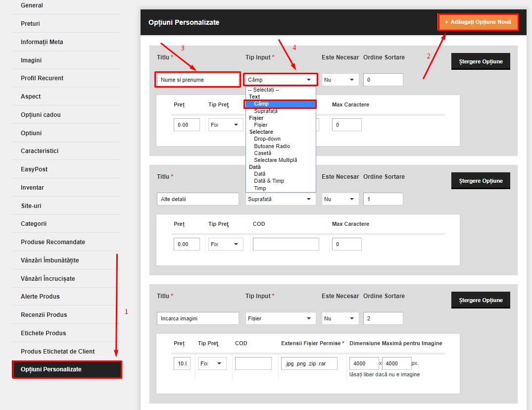Open Tip Preț dropdown in Alte detalii
The image size is (532, 410).
[226, 244]
